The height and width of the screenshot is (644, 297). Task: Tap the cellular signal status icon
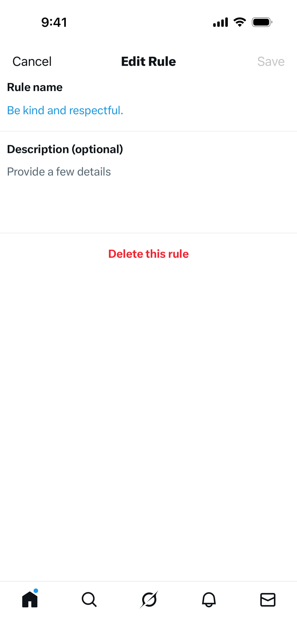220,22
